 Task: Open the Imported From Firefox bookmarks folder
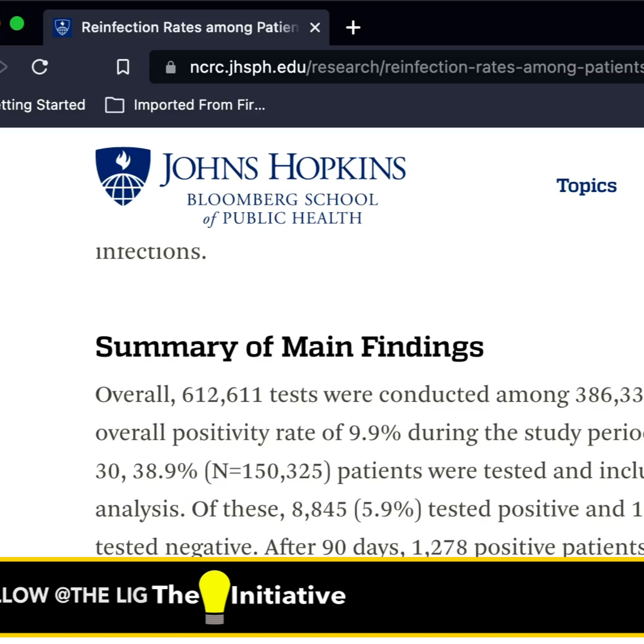[x=185, y=105]
